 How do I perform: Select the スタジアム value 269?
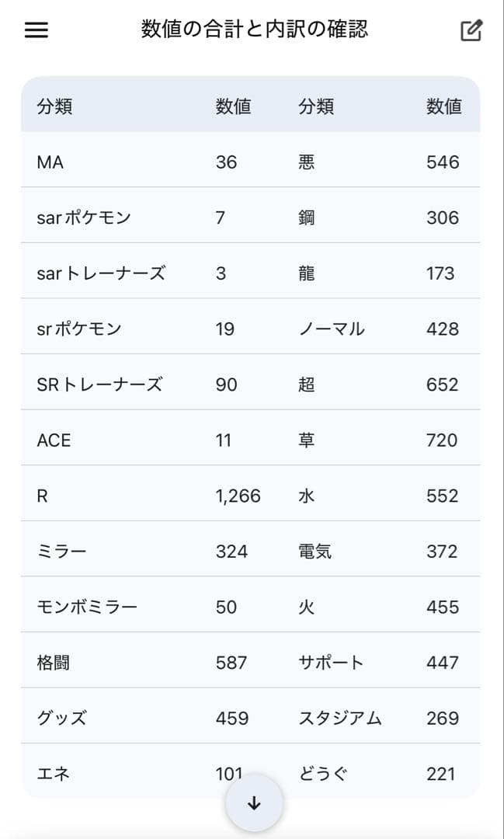443,717
